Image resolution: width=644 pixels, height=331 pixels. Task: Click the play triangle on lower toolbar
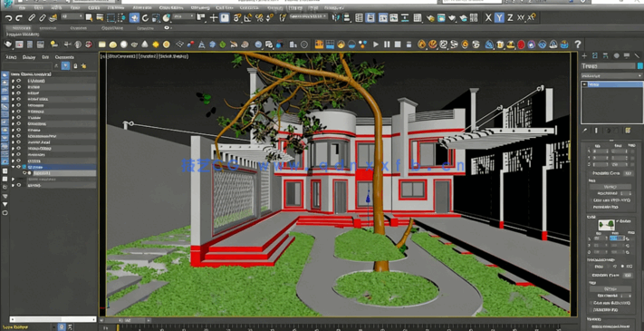(x=375, y=44)
